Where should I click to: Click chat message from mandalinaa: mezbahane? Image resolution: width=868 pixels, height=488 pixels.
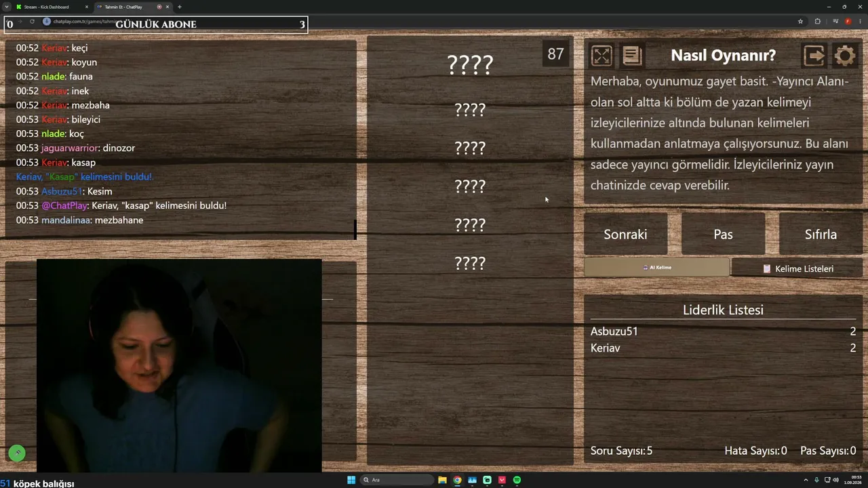pos(79,220)
